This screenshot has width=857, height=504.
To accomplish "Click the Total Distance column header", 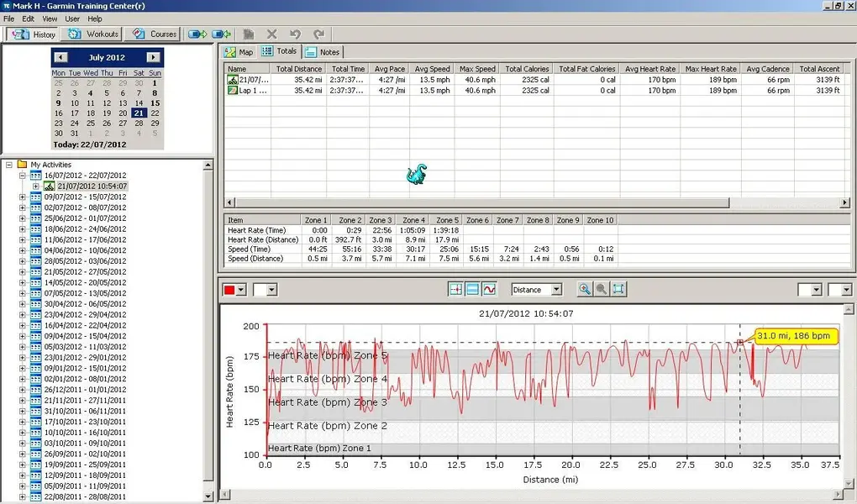I will click(x=298, y=69).
